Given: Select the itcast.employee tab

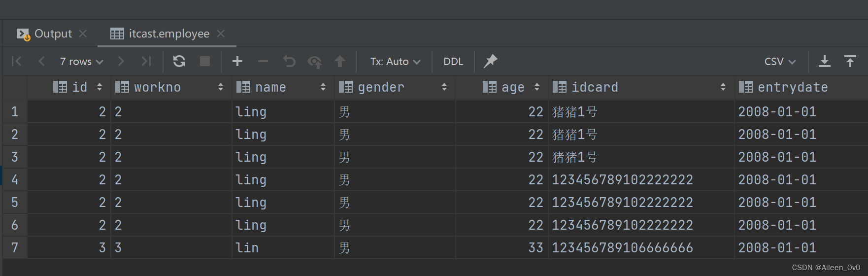Looking at the screenshot, I should click(x=168, y=34).
